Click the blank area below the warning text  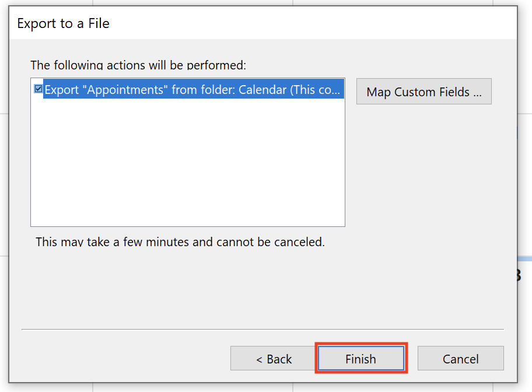263,289
